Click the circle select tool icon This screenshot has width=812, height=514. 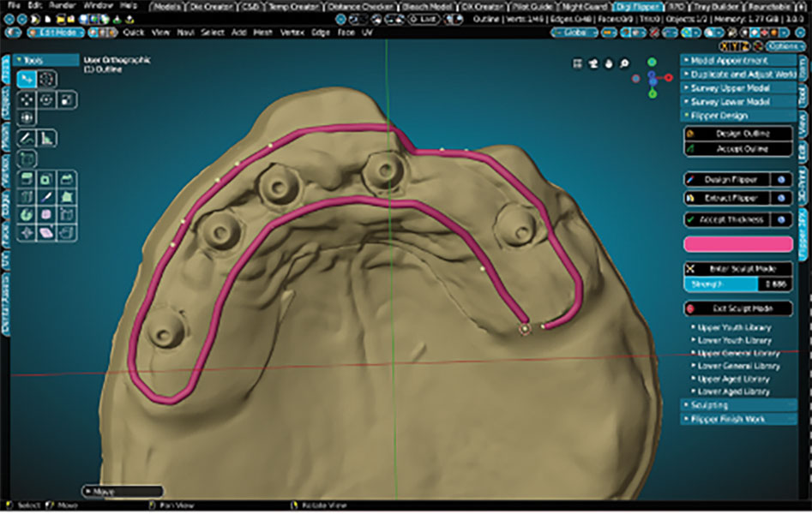pos(46,79)
